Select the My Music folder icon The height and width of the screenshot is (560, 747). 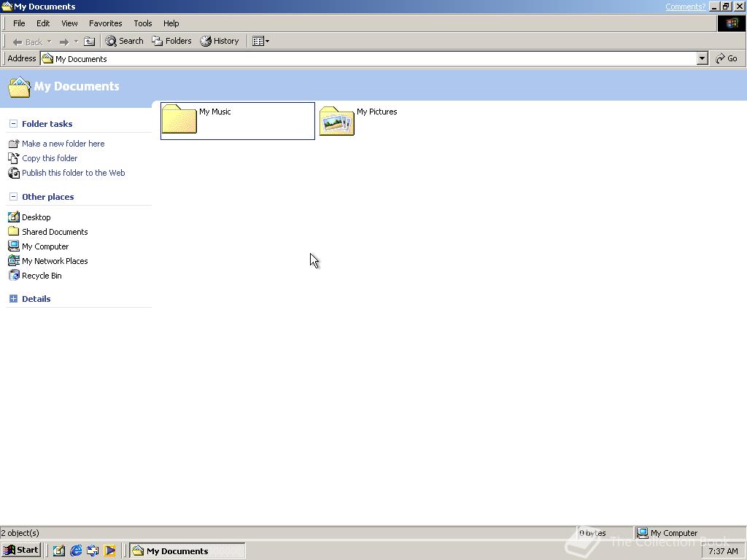point(179,119)
